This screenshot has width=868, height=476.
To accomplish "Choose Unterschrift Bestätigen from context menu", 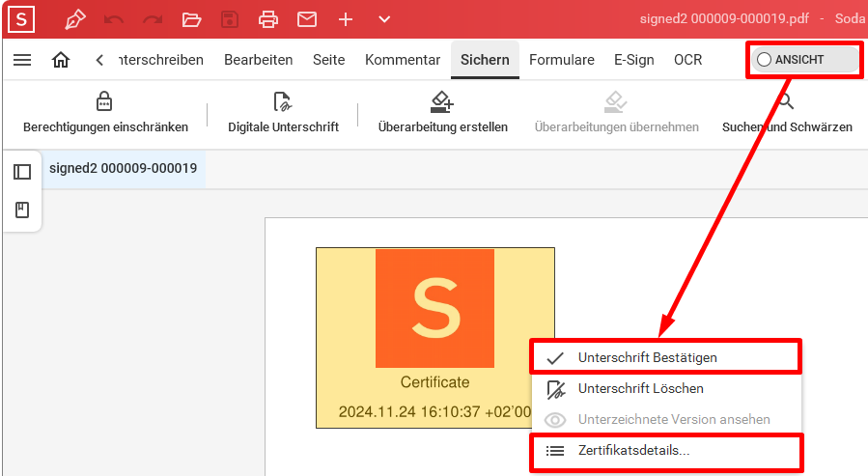I will point(666,357).
